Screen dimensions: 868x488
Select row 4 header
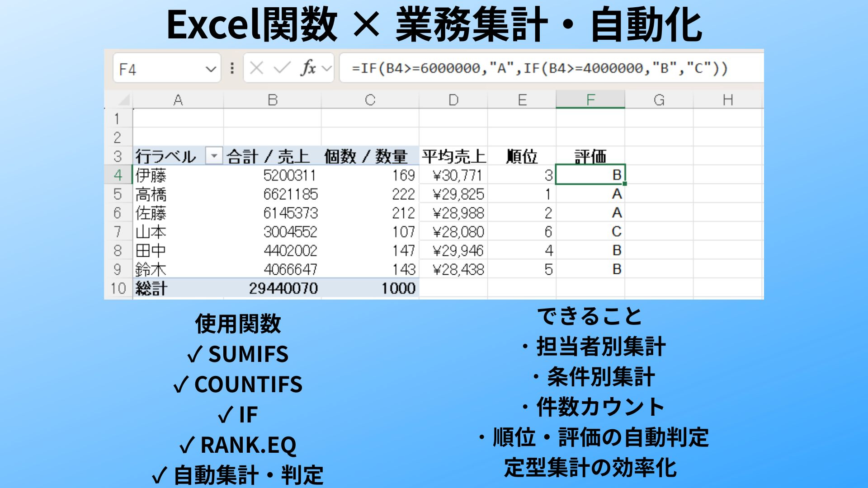pyautogui.click(x=118, y=175)
